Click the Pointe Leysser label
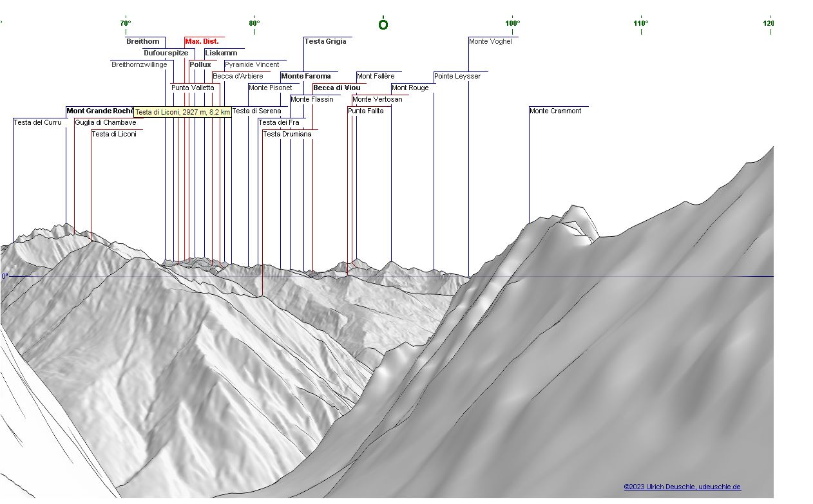 click(x=457, y=76)
